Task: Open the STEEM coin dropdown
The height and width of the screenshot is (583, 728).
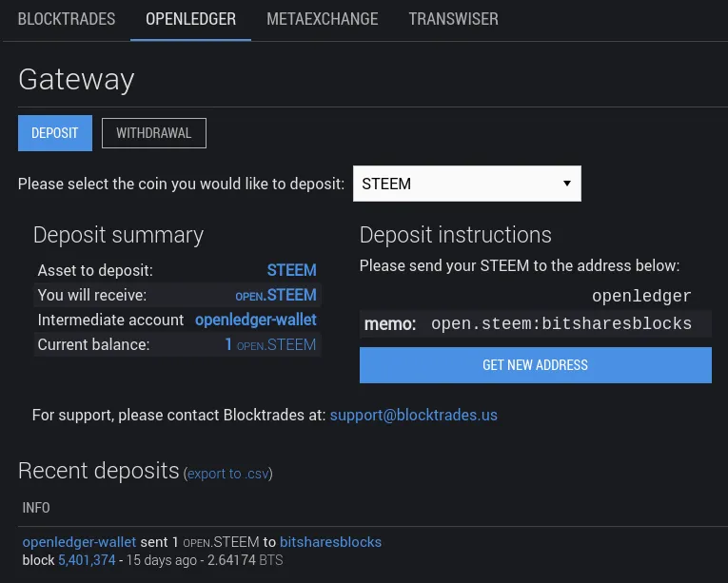Action: coord(466,184)
